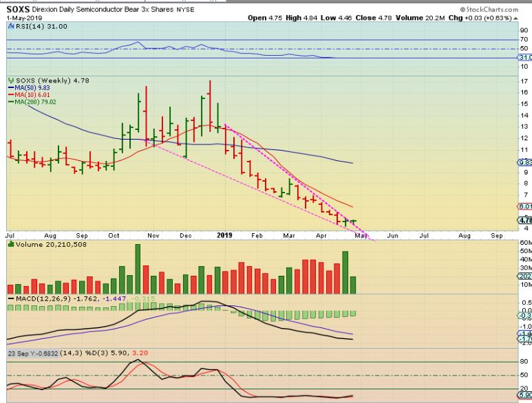532x403 pixels.
Task: Click the stochastic 3.20 red value
Action: pyautogui.click(x=140, y=353)
